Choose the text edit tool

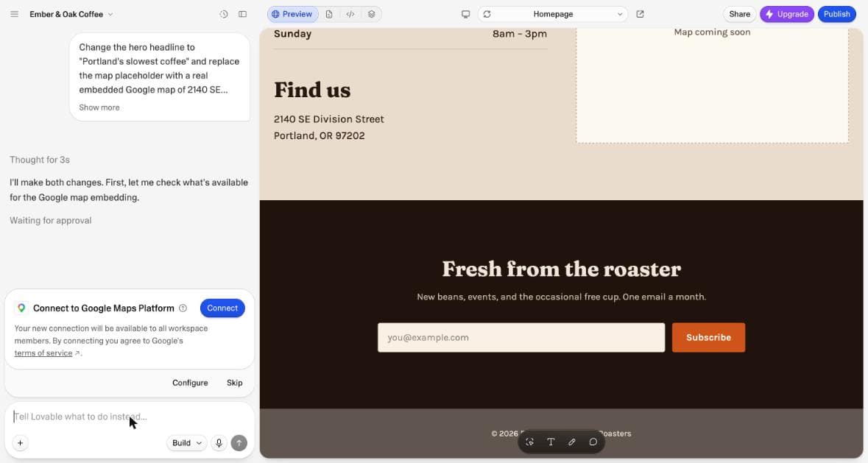551,442
